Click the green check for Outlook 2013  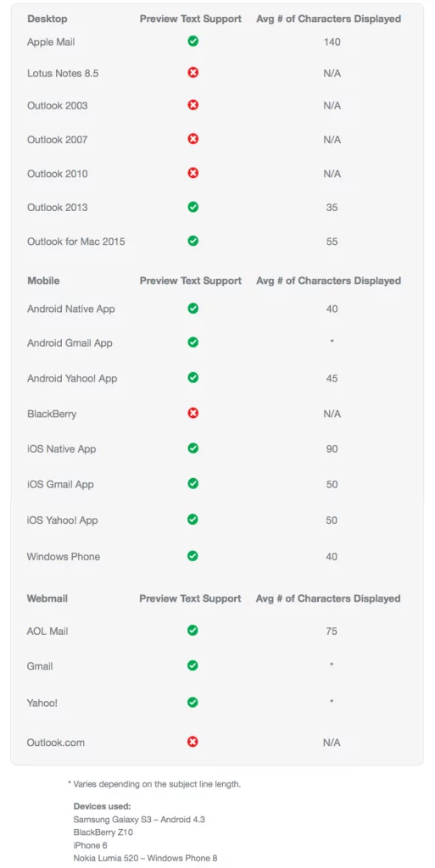click(192, 207)
